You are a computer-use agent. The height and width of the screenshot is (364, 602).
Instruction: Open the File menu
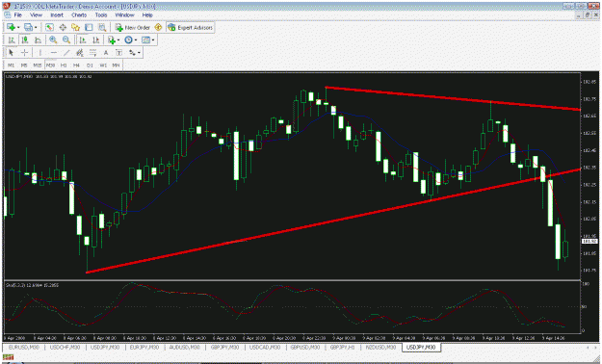point(18,15)
